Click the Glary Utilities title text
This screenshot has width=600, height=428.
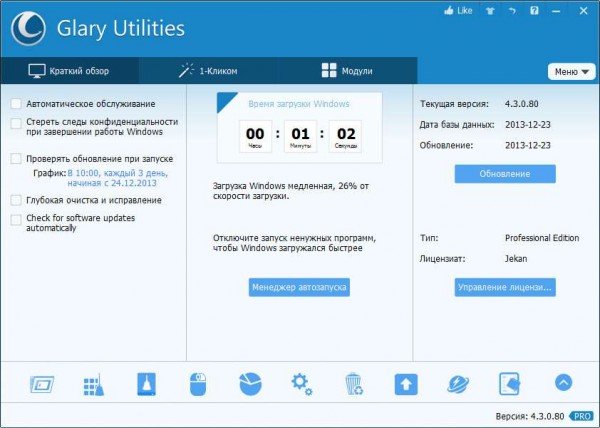(121, 29)
